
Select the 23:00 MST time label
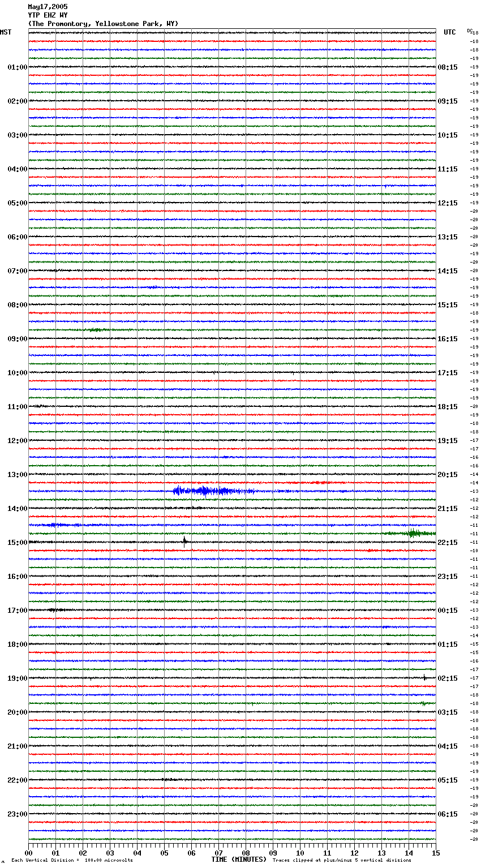pyautogui.click(x=18, y=814)
